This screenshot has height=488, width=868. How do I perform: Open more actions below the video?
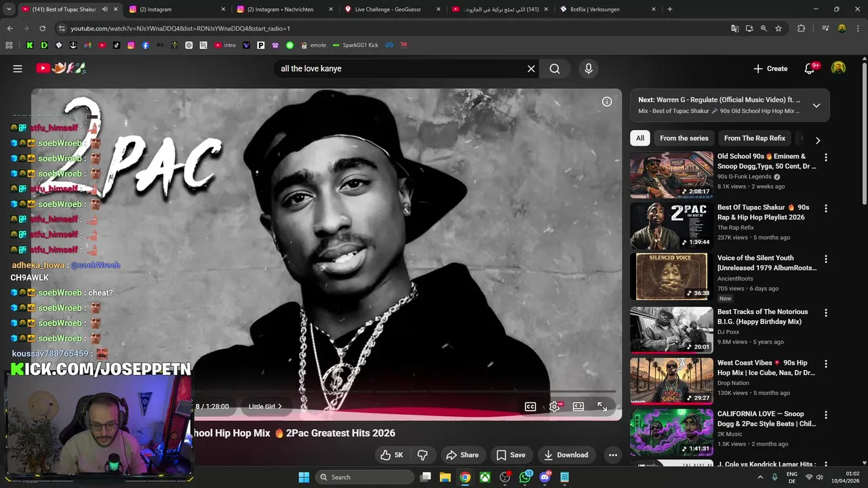(613, 455)
